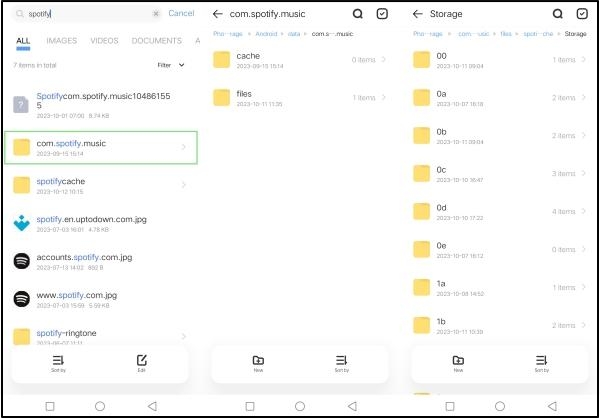Open the 0c folder
The width and height of the screenshot is (600, 418).
[x=500, y=174]
